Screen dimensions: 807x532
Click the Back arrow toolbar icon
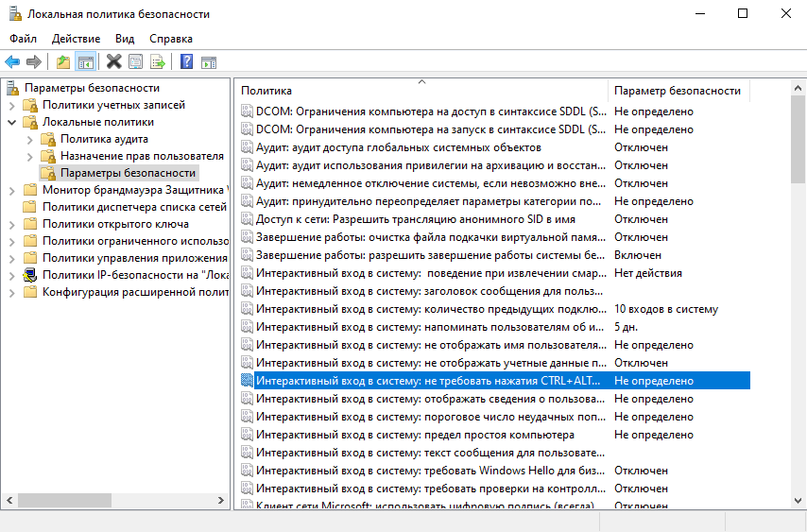point(12,62)
